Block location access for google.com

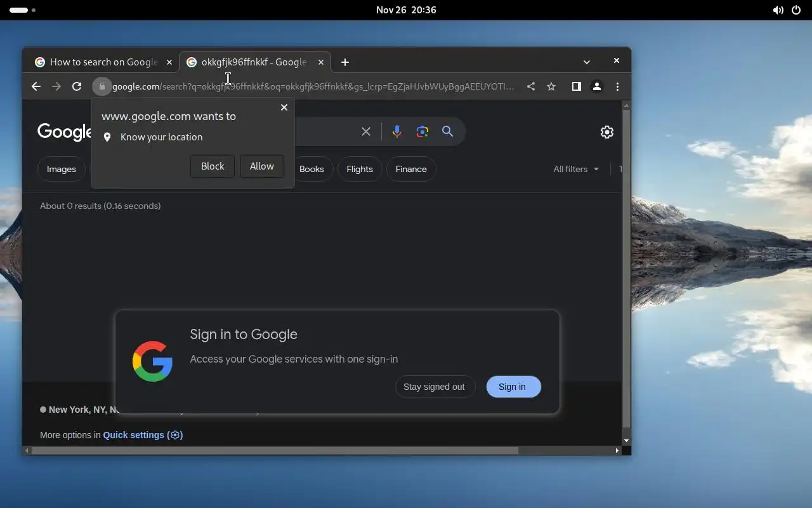tap(213, 166)
